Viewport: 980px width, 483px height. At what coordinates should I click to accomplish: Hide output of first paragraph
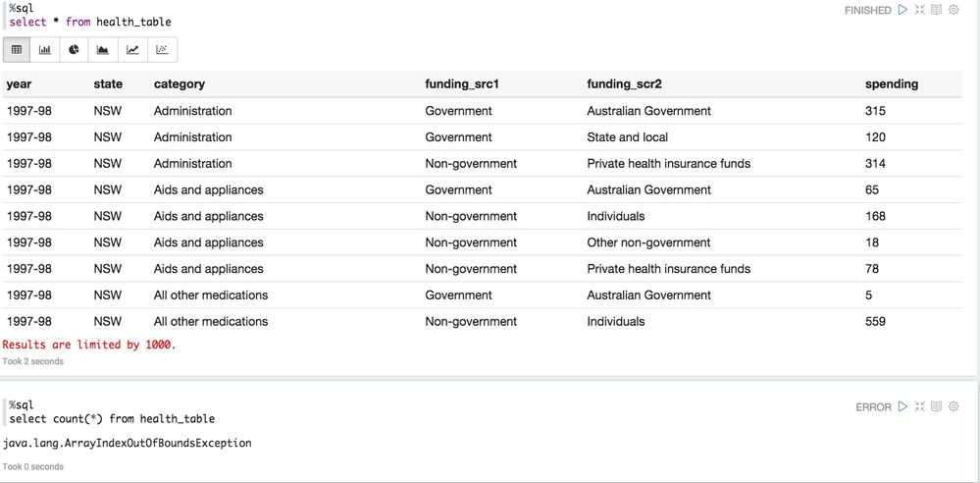[x=936, y=10]
